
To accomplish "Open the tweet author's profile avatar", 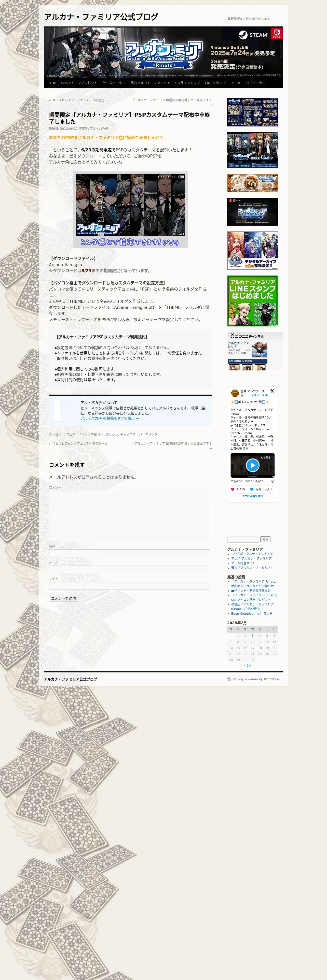I will pyautogui.click(x=235, y=393).
